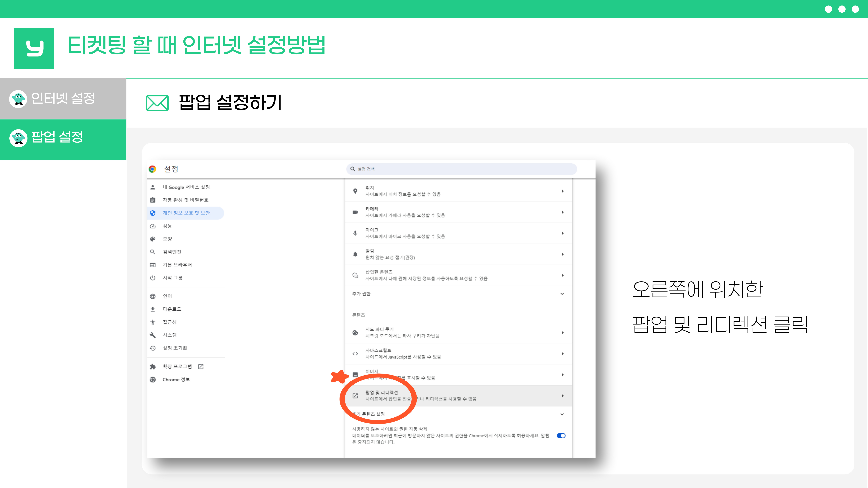Open the 설정 초기화 menu item
This screenshot has height=488, width=868.
point(186,348)
